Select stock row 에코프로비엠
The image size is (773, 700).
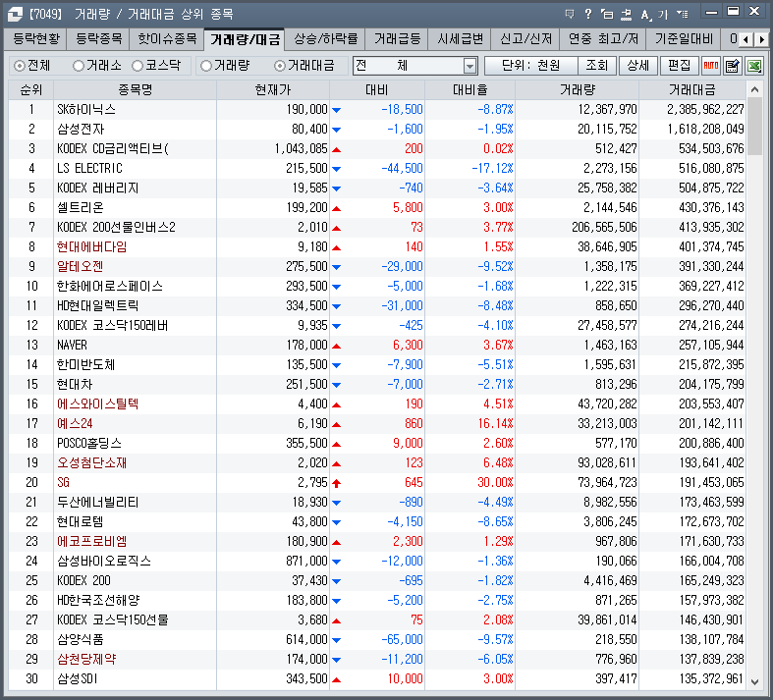click(376, 541)
